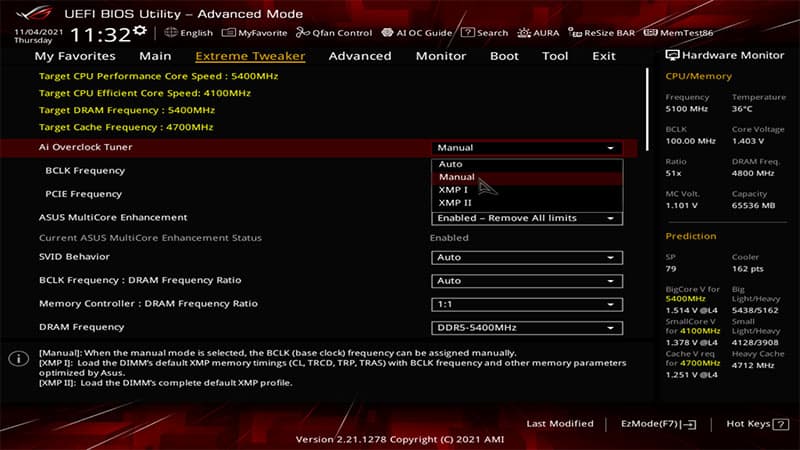Open the Advanced tab
Image resolution: width=800 pixels, height=450 pixels.
click(360, 56)
